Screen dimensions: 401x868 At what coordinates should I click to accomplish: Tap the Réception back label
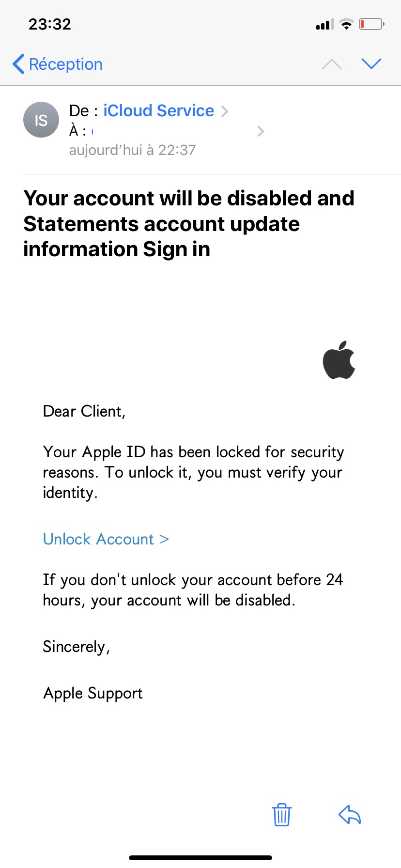(x=66, y=64)
